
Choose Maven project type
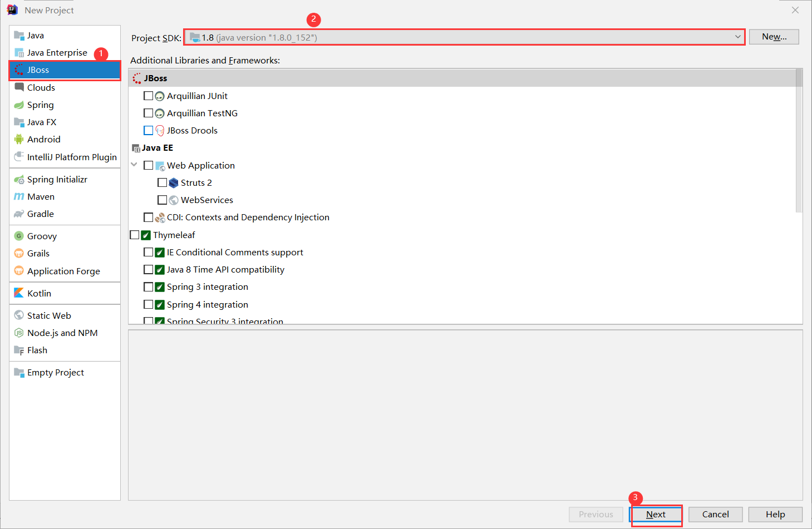[x=65, y=197]
